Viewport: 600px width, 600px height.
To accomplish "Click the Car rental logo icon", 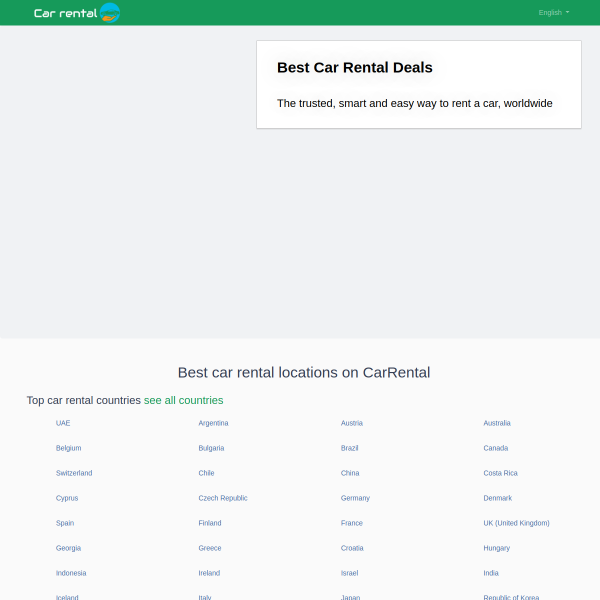I will click(110, 13).
